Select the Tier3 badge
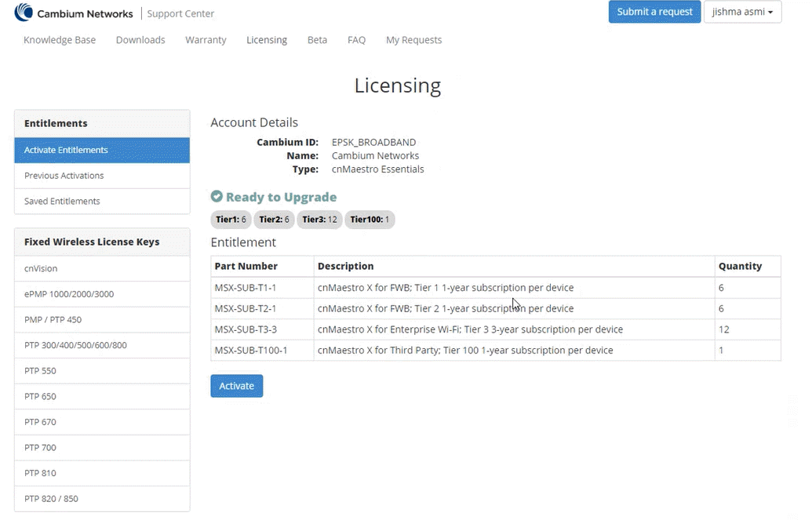812x520 pixels. click(x=319, y=220)
